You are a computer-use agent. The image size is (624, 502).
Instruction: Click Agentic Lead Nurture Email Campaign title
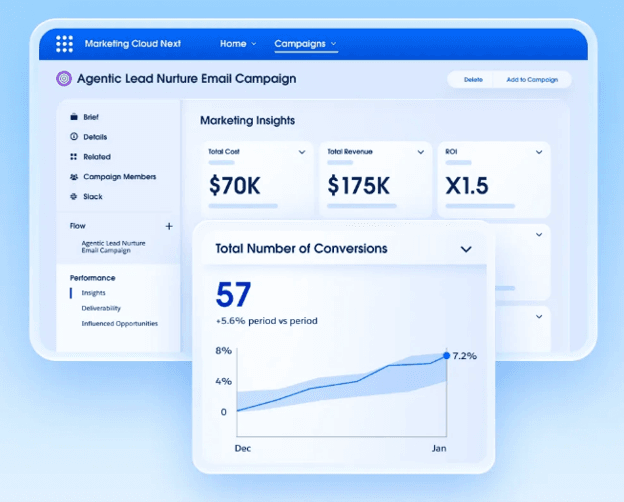coord(187,79)
